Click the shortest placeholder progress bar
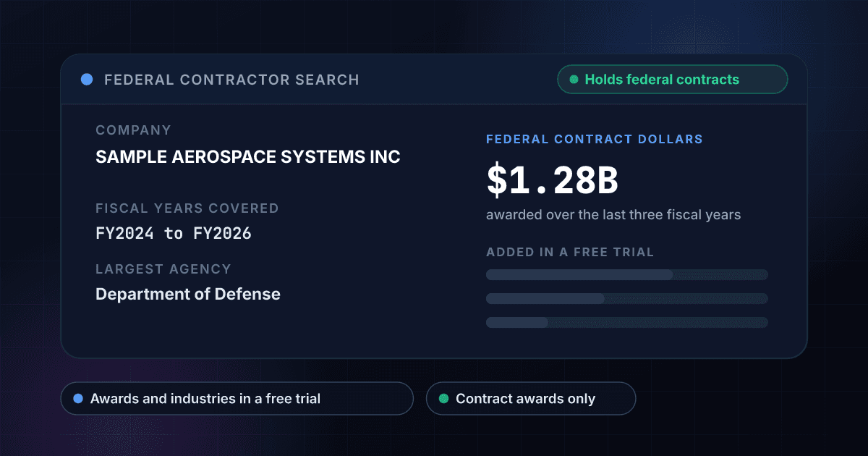This screenshot has width=868, height=456. [627, 322]
